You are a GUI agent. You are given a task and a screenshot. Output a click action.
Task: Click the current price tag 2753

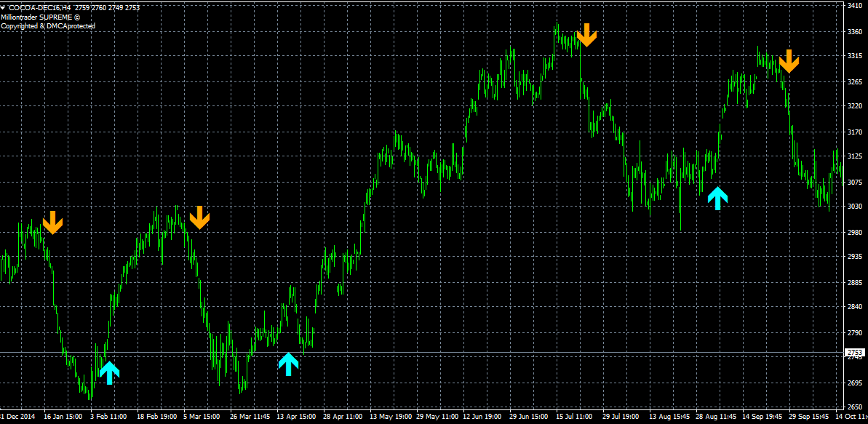(x=856, y=353)
